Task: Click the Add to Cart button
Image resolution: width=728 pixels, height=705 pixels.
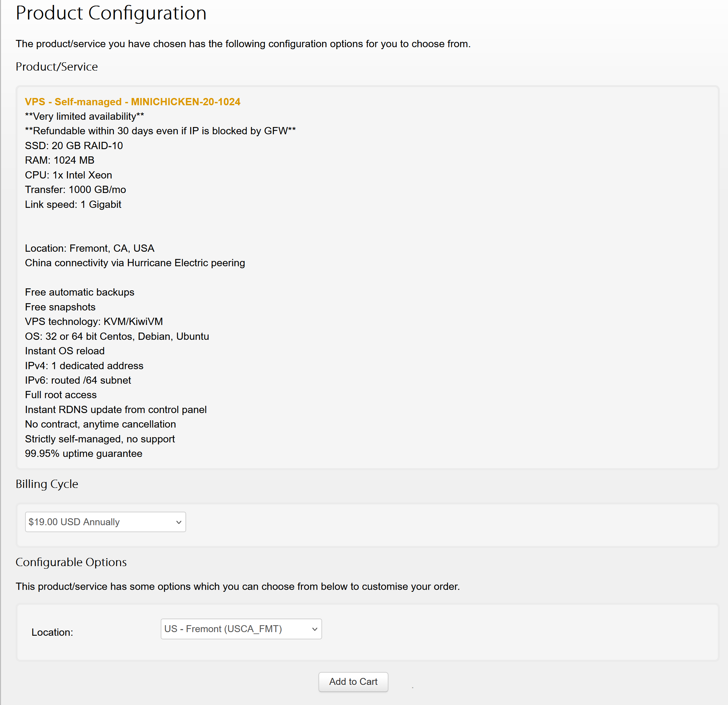Action: 353,682
